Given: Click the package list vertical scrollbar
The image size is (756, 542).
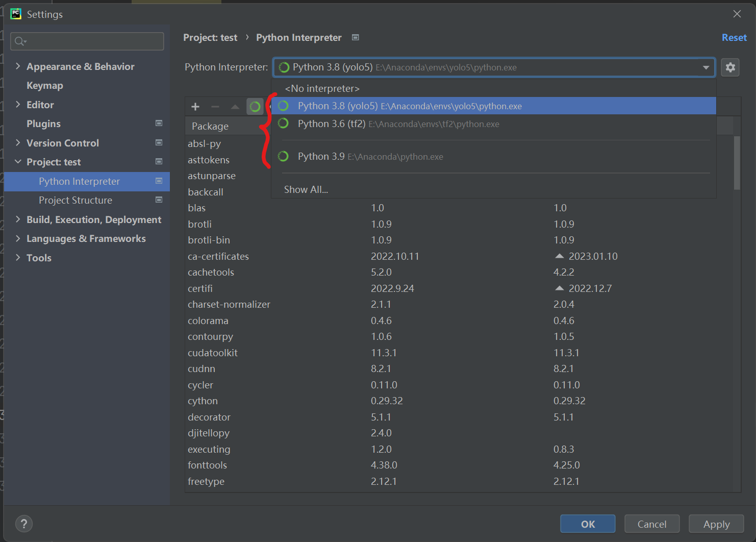Looking at the screenshot, I should pyautogui.click(x=737, y=162).
